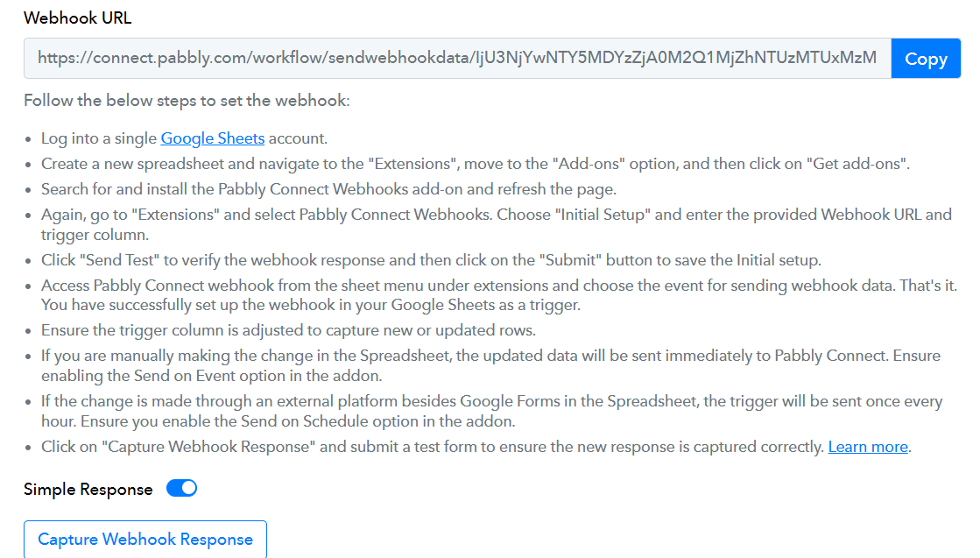The width and height of the screenshot is (980, 558).
Task: Click the Webhook URL text field
Action: (456, 59)
